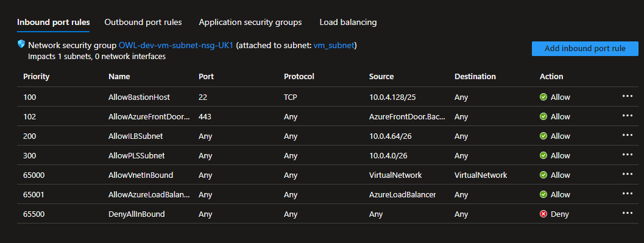Click priority value 100
Viewport: 644px width, 243px height.
(30, 97)
